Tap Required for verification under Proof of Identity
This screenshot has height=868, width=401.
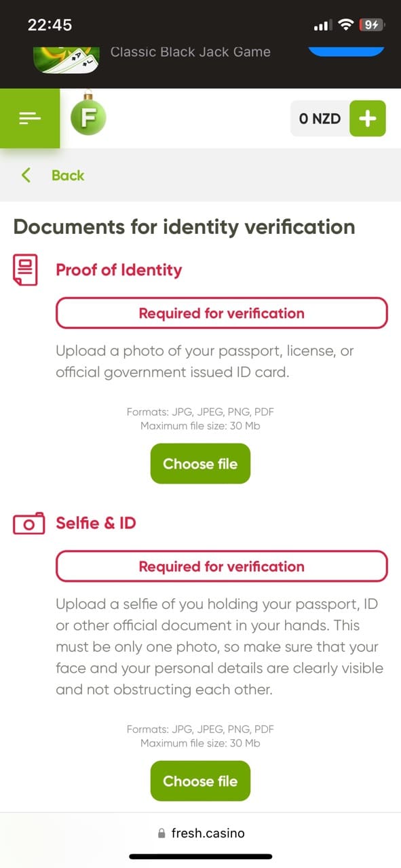point(221,313)
